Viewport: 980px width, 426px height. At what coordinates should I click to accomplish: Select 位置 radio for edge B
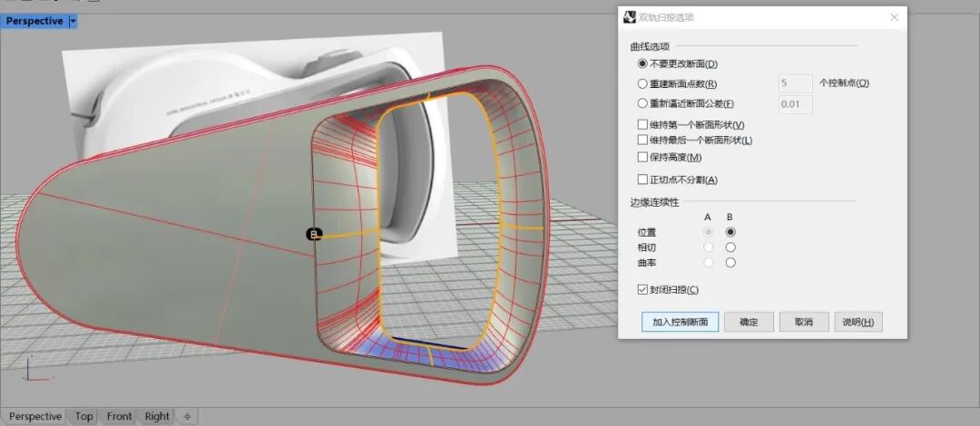tap(730, 232)
